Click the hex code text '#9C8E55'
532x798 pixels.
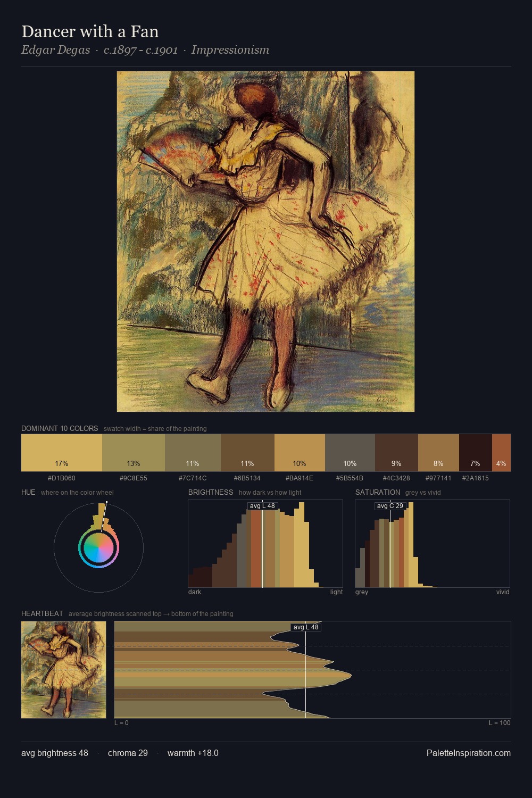point(134,478)
